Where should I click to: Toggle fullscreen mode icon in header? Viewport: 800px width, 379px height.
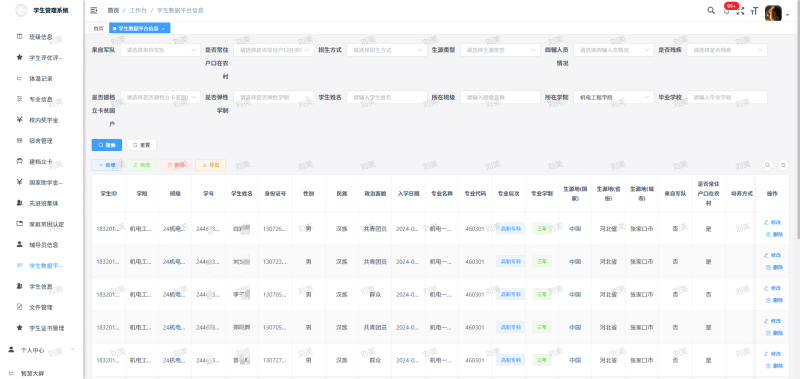pyautogui.click(x=741, y=11)
